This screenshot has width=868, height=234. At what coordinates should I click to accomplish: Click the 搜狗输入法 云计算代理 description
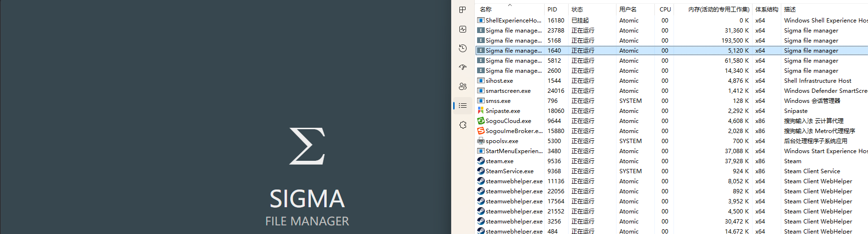[x=814, y=121]
